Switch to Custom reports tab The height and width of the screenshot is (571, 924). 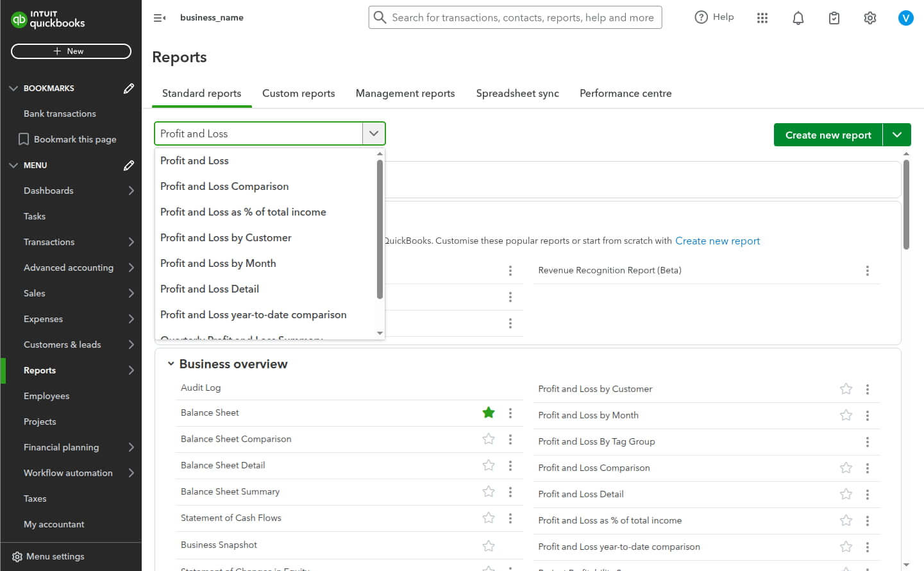(x=299, y=93)
